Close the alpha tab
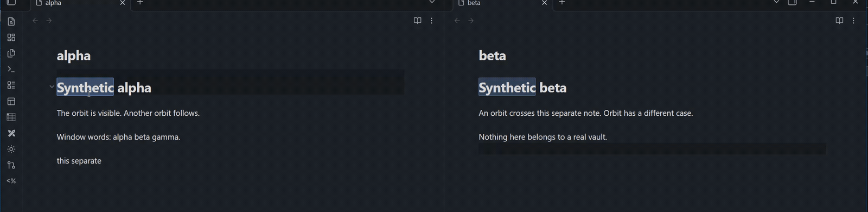This screenshot has height=212, width=868. pyautogui.click(x=123, y=3)
